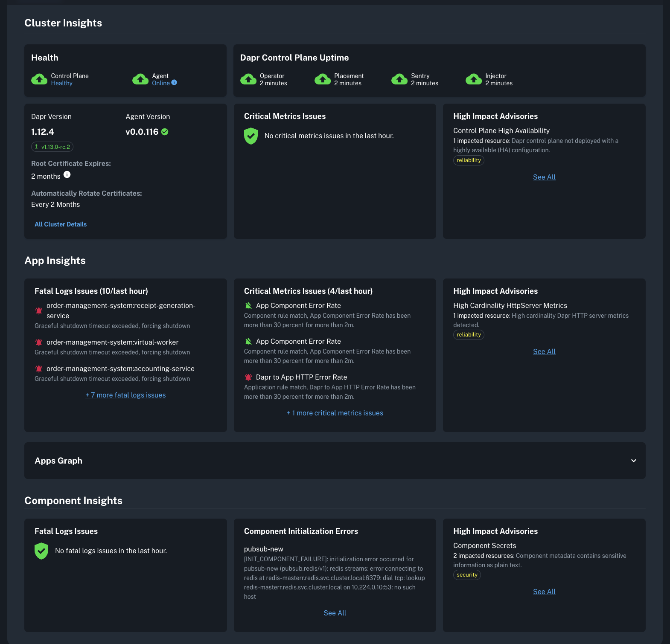Viewport: 670px width, 644px height.
Task: Click the Sentry uptime cloud icon
Action: click(399, 79)
